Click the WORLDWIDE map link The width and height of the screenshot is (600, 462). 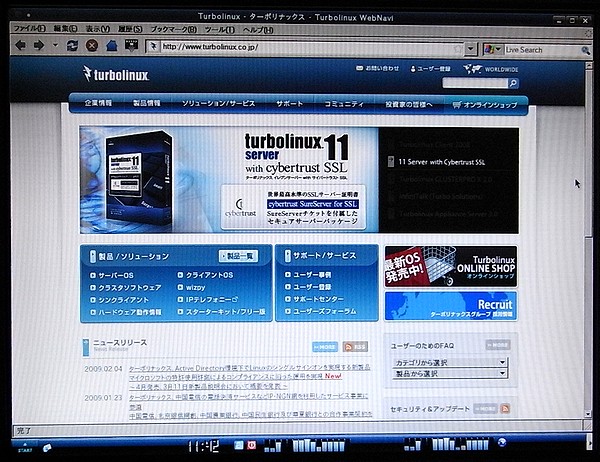click(491, 69)
